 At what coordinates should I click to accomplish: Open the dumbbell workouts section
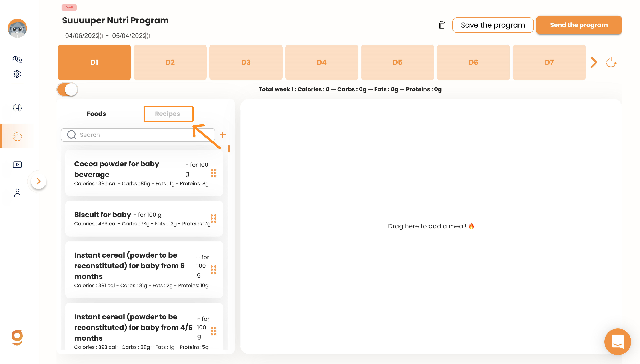pos(17,108)
